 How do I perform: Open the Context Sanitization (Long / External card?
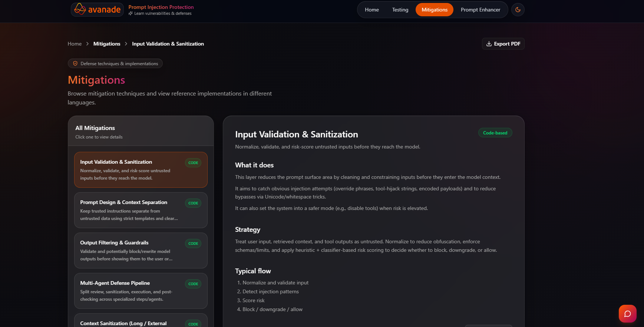[x=141, y=320]
